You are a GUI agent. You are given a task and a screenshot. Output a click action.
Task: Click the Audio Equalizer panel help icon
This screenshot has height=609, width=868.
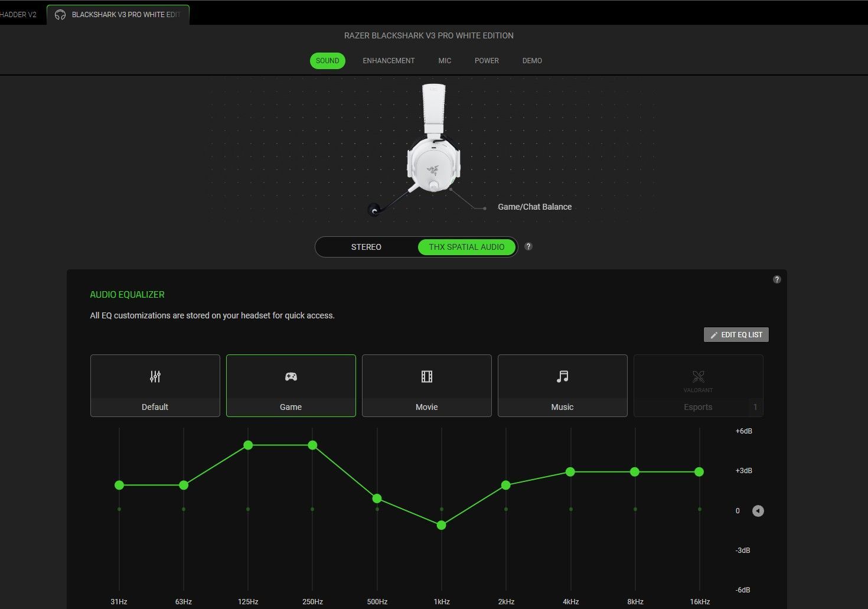coord(776,279)
